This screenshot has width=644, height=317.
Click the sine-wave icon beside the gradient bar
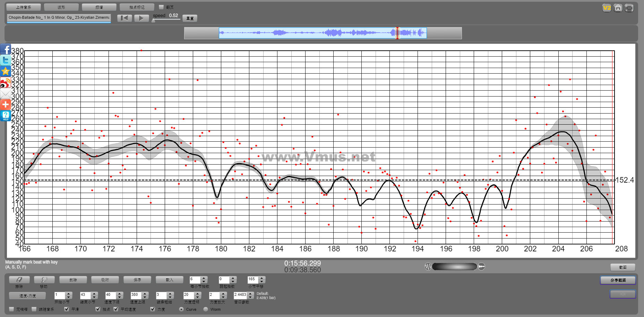pos(428,266)
